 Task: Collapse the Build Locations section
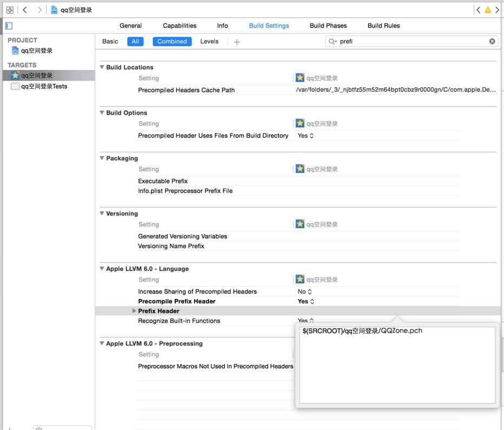point(102,67)
